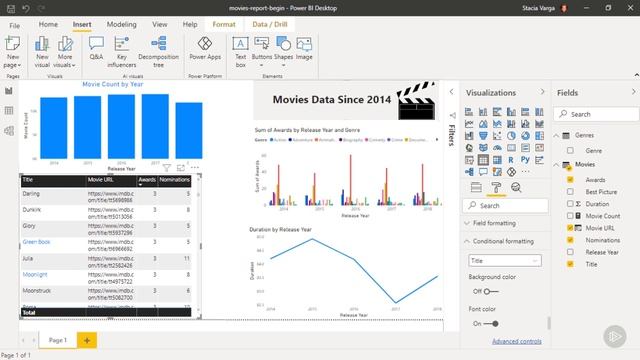
Task: Add a new report page
Action: 87,340
